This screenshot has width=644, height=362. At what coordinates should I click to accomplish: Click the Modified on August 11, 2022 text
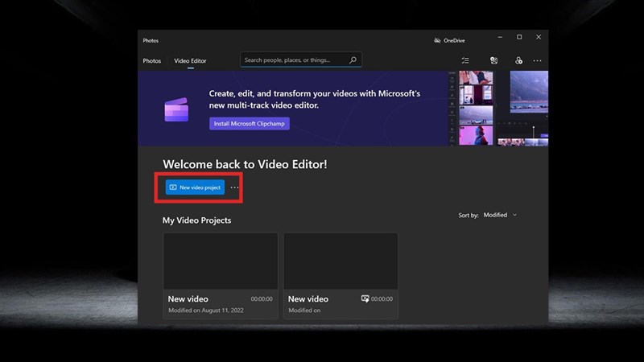(x=206, y=311)
